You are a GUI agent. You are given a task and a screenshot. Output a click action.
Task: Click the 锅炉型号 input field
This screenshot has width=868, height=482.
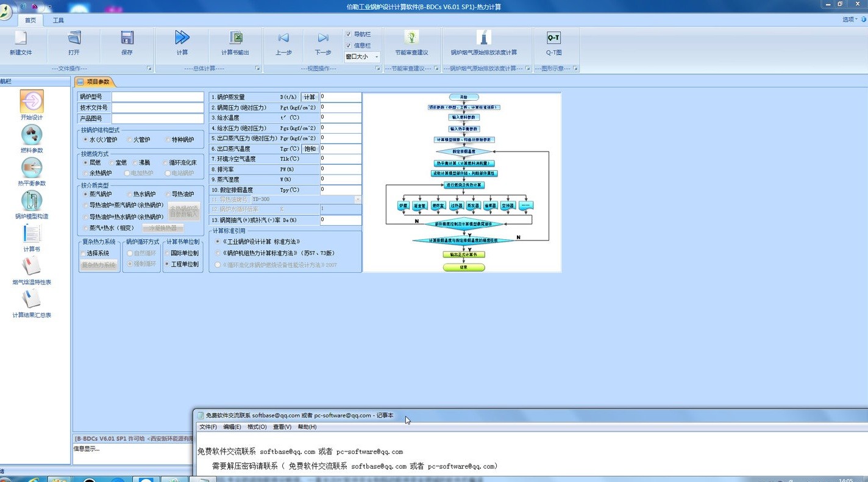coord(157,96)
